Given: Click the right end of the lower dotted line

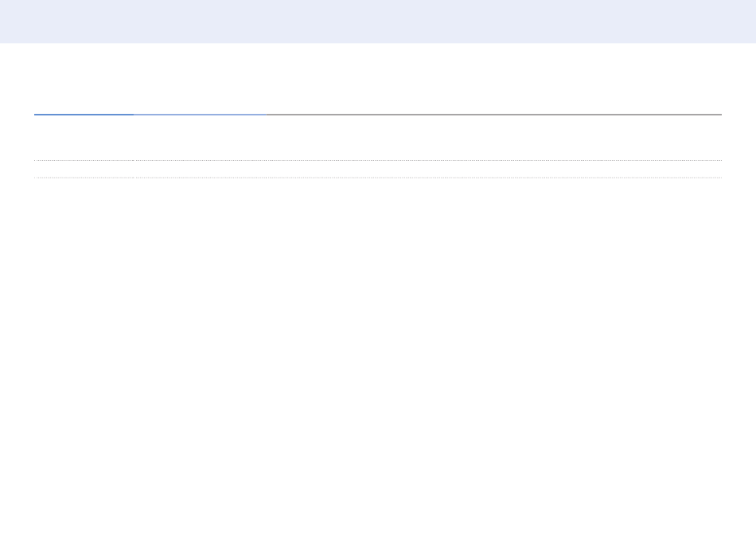Looking at the screenshot, I should pyautogui.click(x=719, y=178).
